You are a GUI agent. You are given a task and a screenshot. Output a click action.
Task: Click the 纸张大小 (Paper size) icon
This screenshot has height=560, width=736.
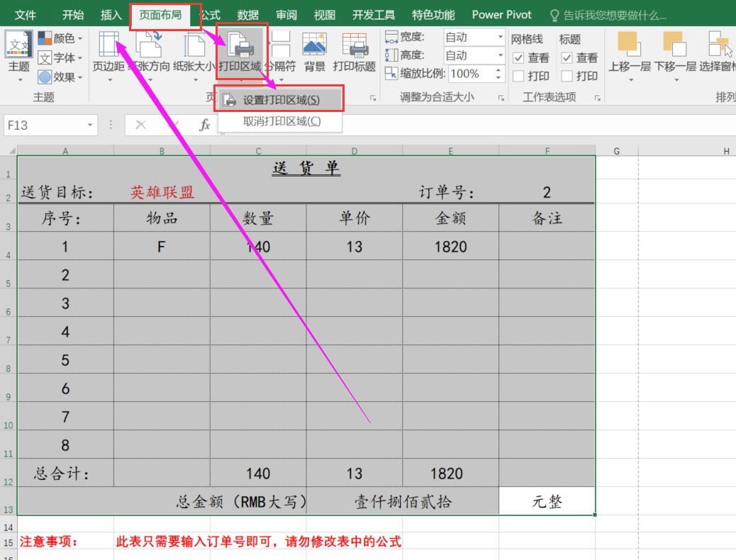pyautogui.click(x=194, y=45)
